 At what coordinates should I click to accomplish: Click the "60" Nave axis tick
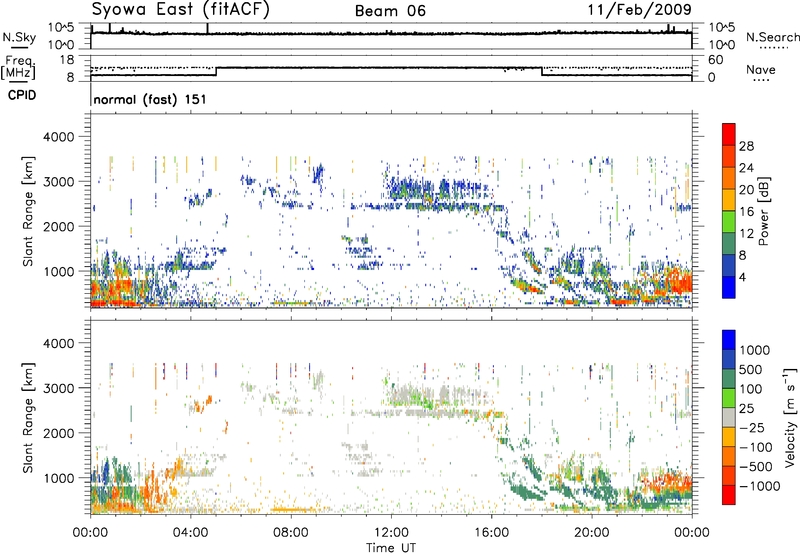click(x=715, y=60)
